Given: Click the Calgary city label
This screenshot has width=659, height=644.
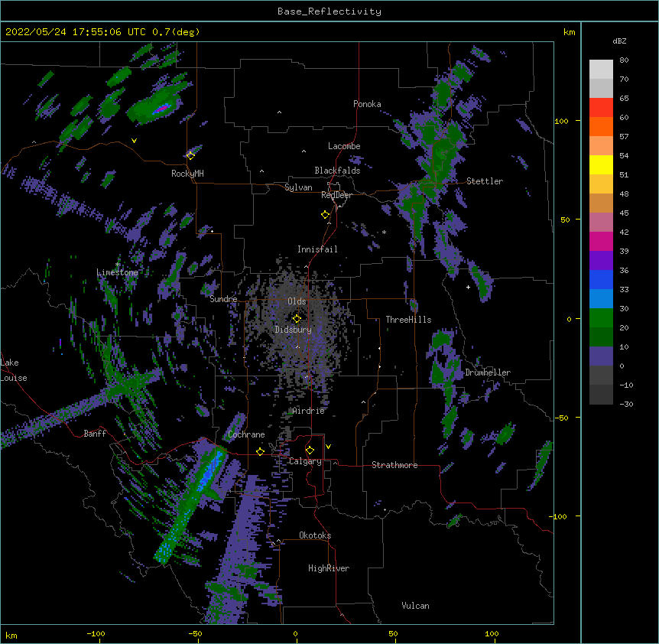Looking at the screenshot, I should coord(305,461).
